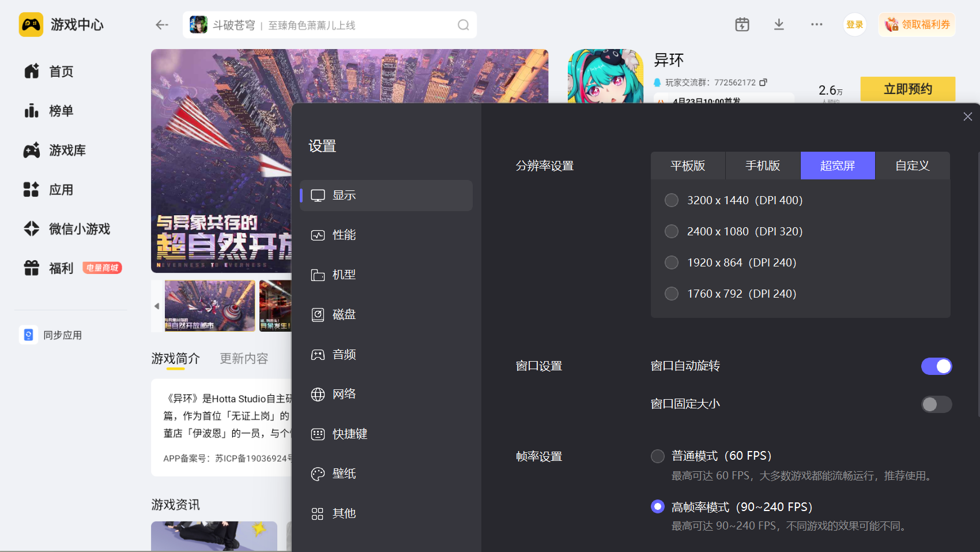Click the 立即预约 reserve button
The image size is (980, 552).
click(908, 89)
